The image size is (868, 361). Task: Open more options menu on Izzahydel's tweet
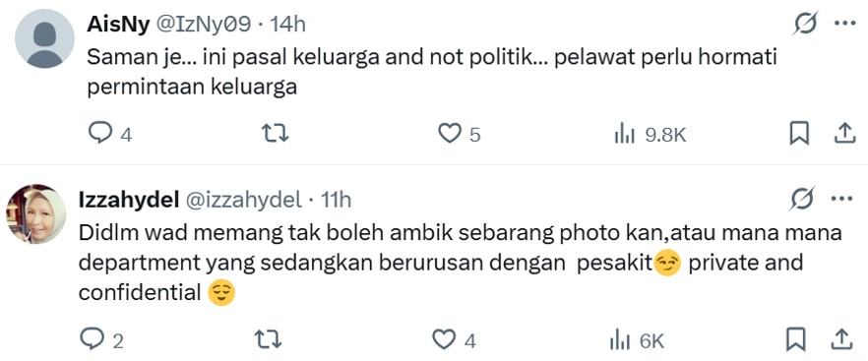click(x=841, y=199)
